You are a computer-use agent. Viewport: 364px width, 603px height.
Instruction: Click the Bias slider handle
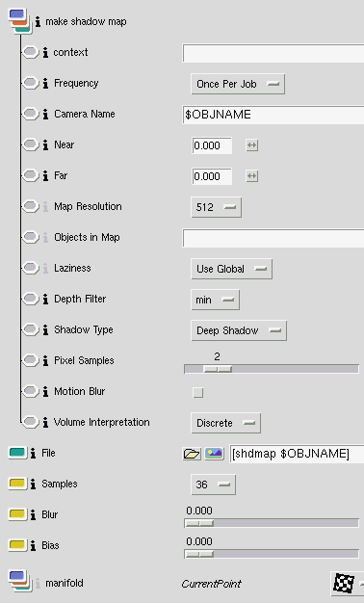[x=199, y=554]
